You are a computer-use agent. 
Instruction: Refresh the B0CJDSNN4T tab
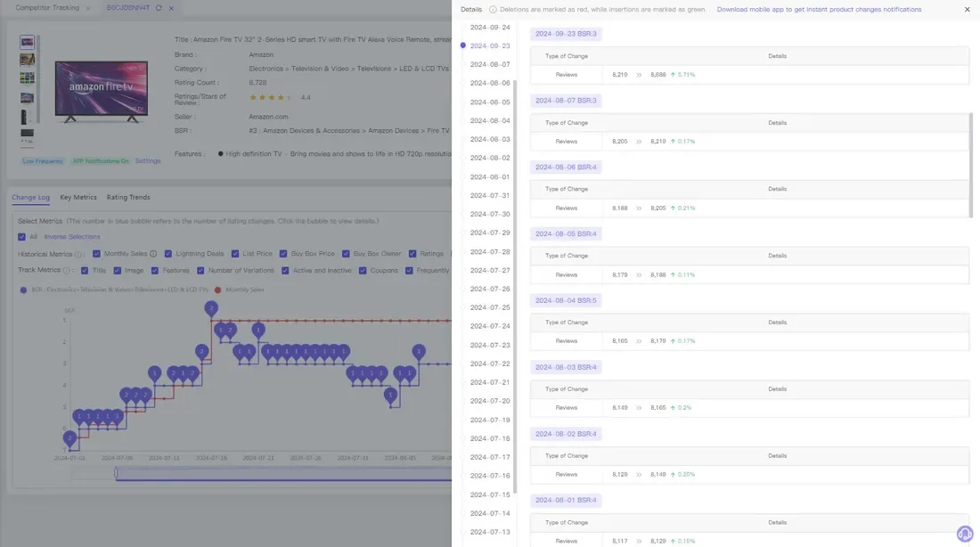159,8
